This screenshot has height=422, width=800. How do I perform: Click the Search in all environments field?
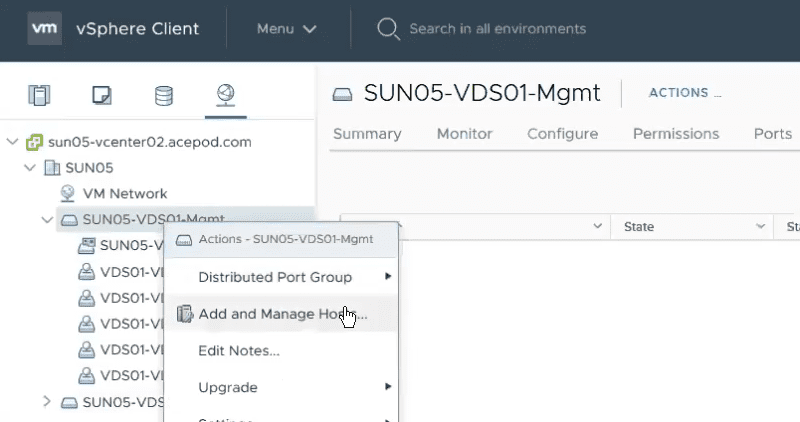(x=497, y=29)
